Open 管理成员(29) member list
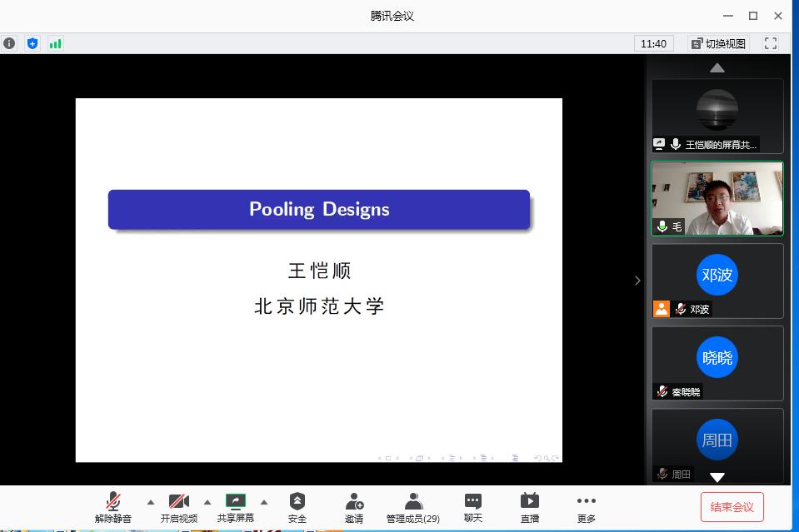 [413, 507]
